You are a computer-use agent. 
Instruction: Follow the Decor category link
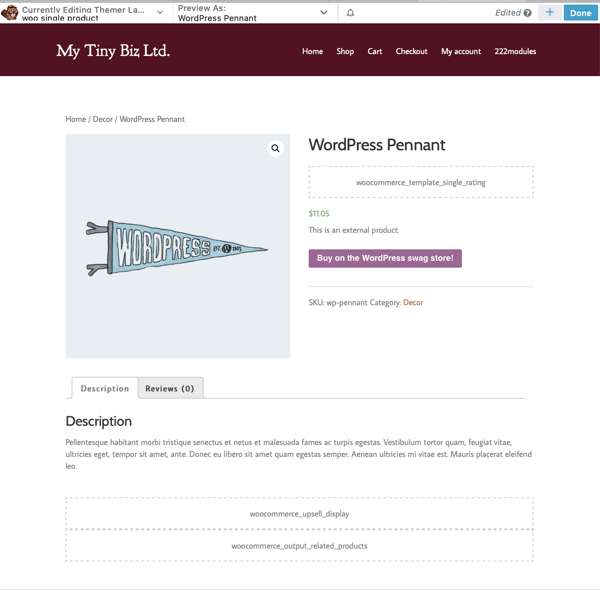coord(413,302)
